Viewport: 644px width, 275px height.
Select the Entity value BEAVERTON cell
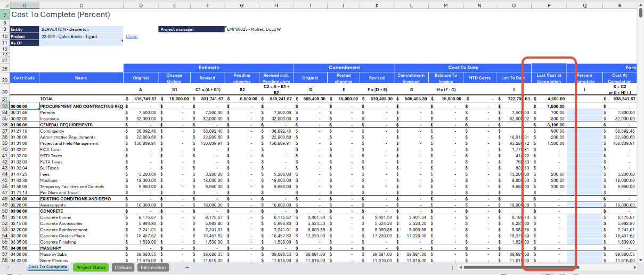point(80,29)
